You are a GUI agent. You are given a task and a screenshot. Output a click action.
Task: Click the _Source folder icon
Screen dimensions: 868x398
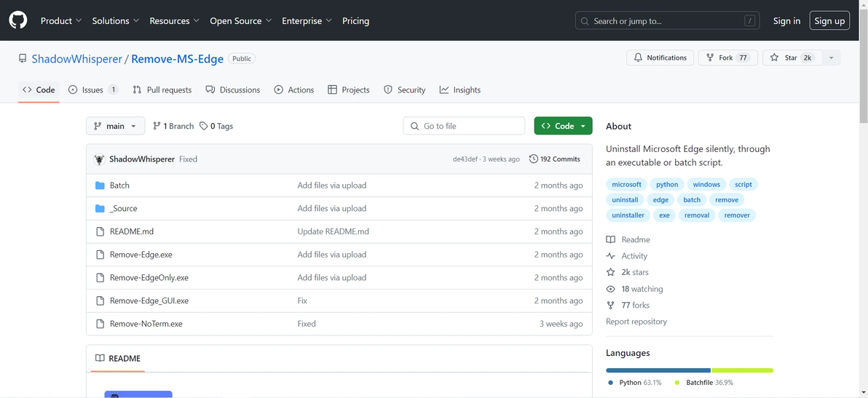point(100,209)
